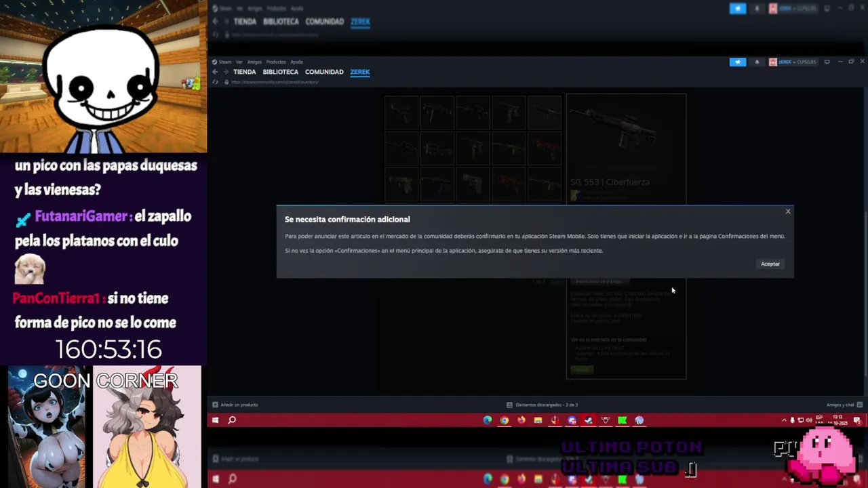Click Aceptar in the confirmation dialog
This screenshot has height=488, width=868.
(x=770, y=264)
